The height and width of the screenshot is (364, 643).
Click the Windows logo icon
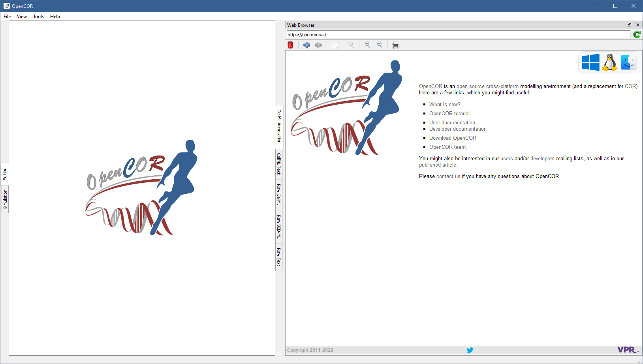tap(590, 62)
